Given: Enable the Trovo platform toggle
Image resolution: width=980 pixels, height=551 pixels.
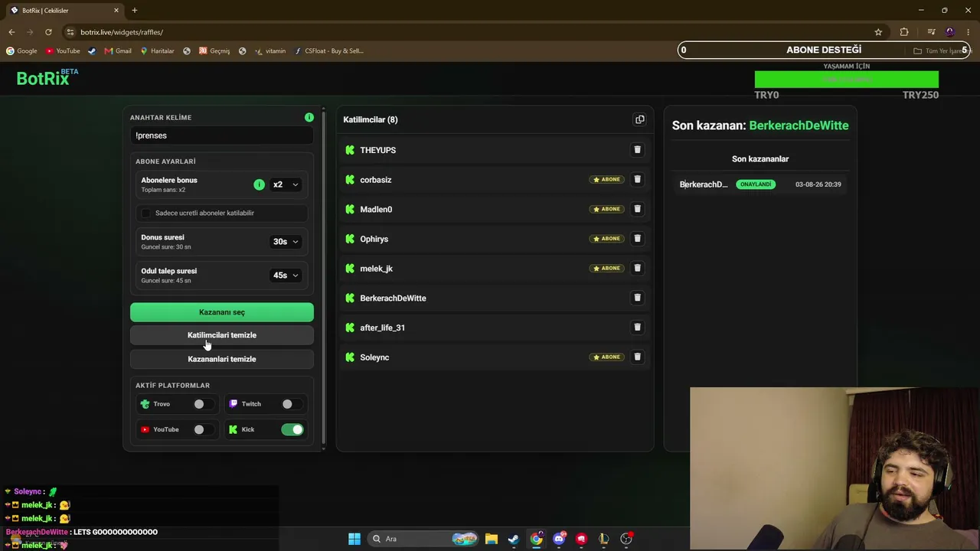Looking at the screenshot, I should [204, 404].
